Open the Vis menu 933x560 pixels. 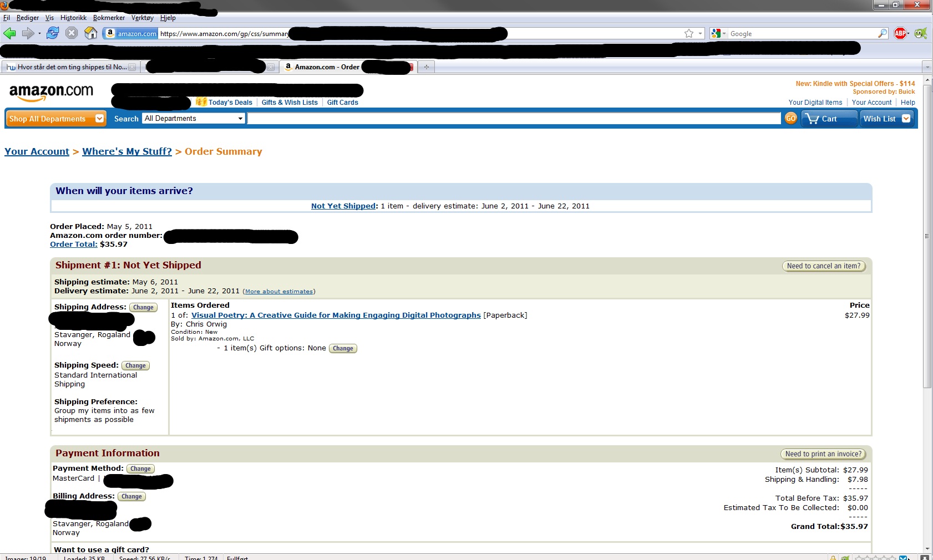49,18
